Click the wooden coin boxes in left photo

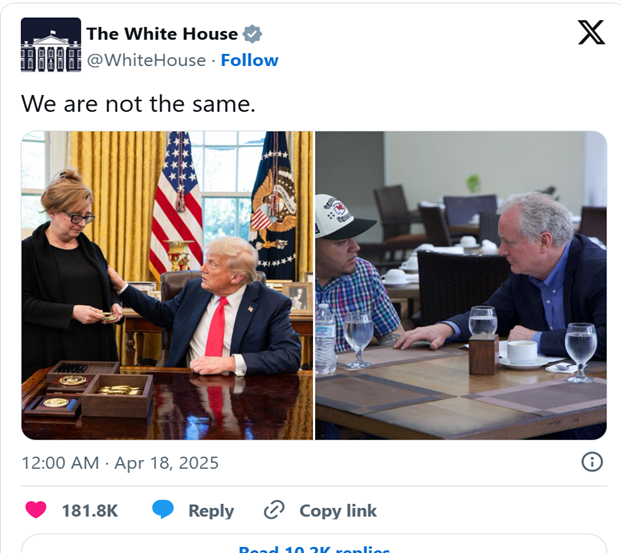click(x=88, y=390)
